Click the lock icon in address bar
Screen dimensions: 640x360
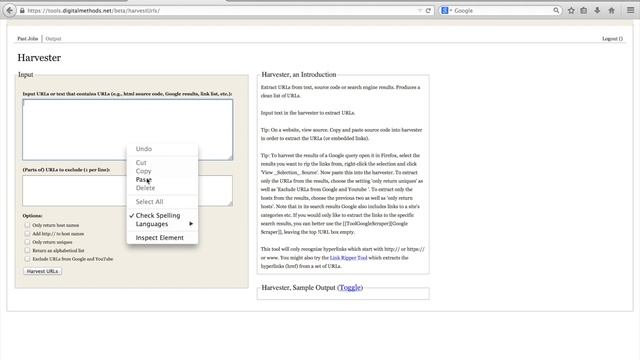22,11
